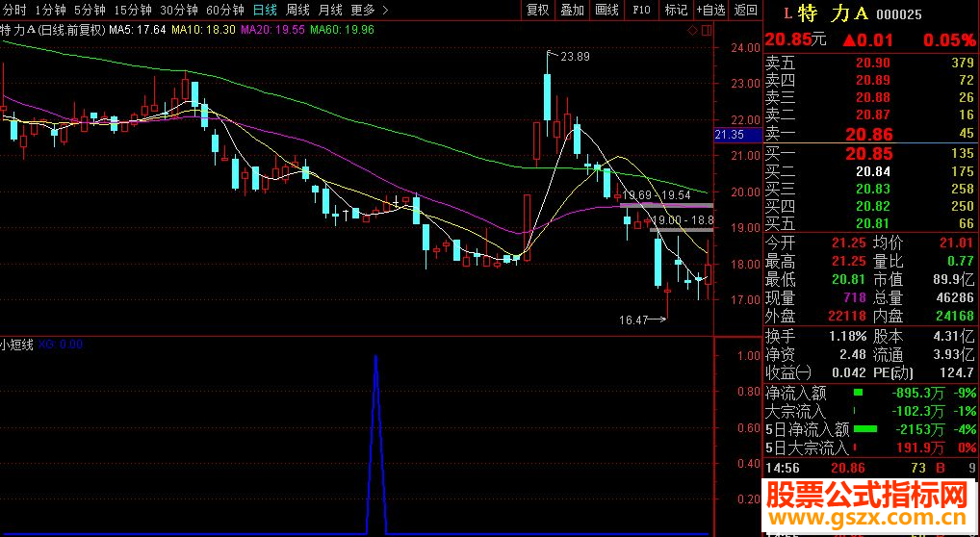The width and height of the screenshot is (980, 537).
Task: Click the current price 20.85元
Action: click(795, 39)
